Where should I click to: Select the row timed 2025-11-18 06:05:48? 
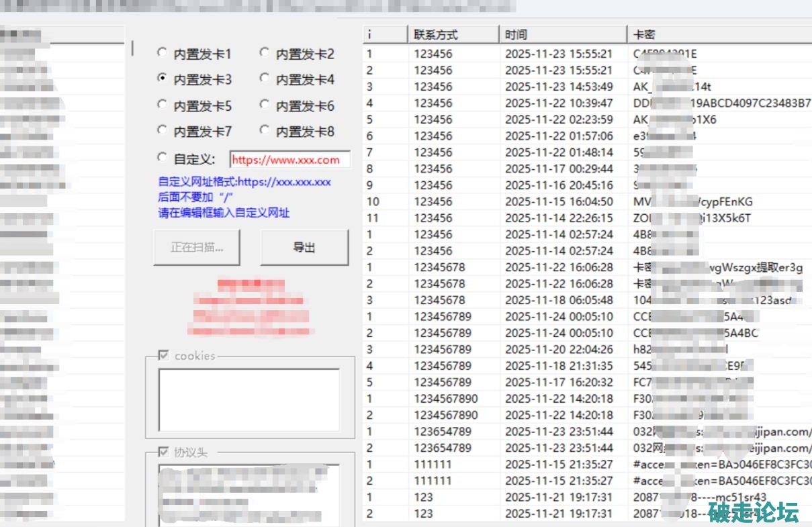point(559,300)
